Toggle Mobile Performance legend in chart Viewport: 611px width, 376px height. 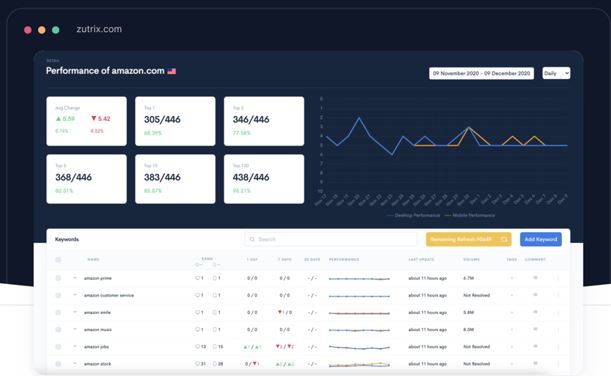(x=470, y=215)
